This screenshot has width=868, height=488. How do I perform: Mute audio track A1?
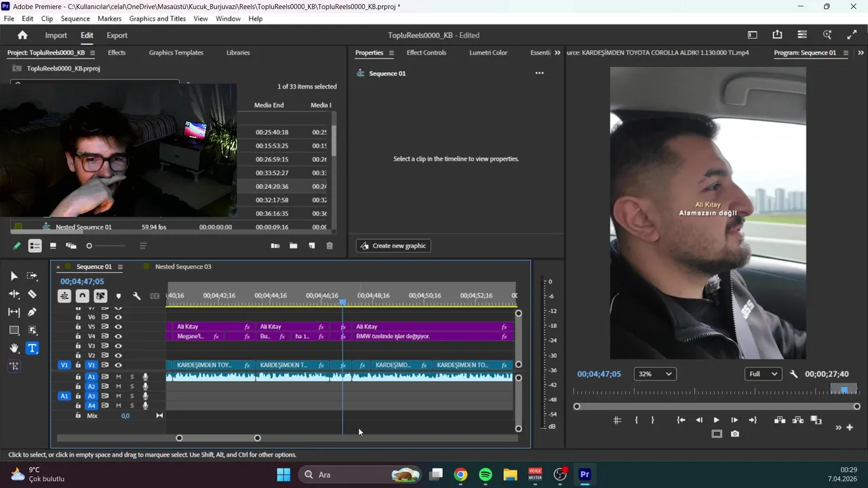(x=119, y=377)
